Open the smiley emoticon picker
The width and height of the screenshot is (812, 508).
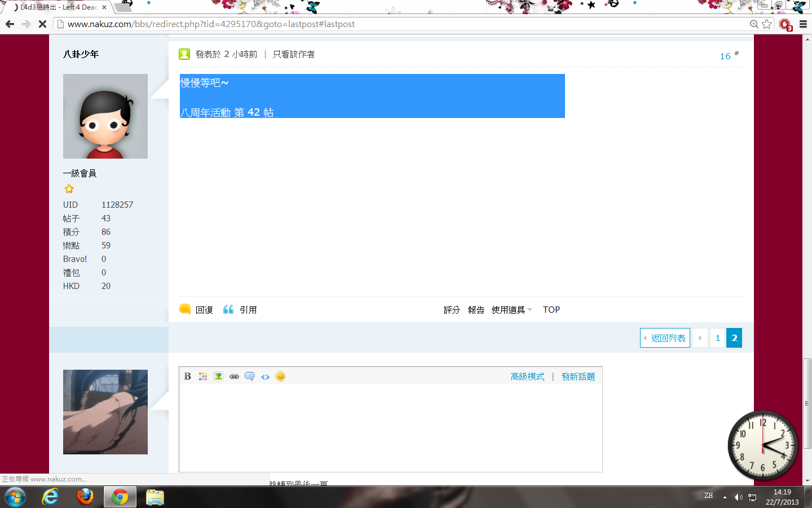280,376
